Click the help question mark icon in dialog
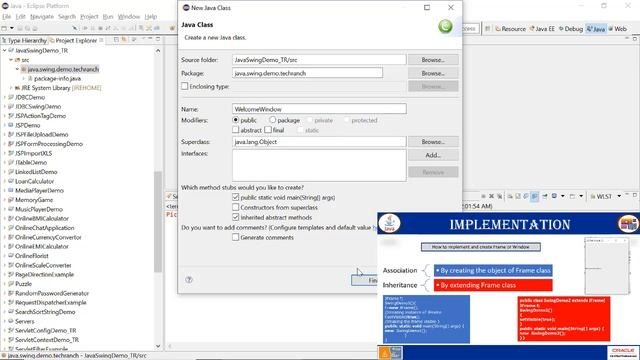 [x=189, y=280]
